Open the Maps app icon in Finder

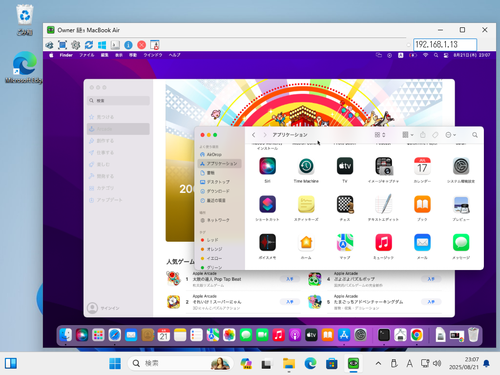point(345,242)
